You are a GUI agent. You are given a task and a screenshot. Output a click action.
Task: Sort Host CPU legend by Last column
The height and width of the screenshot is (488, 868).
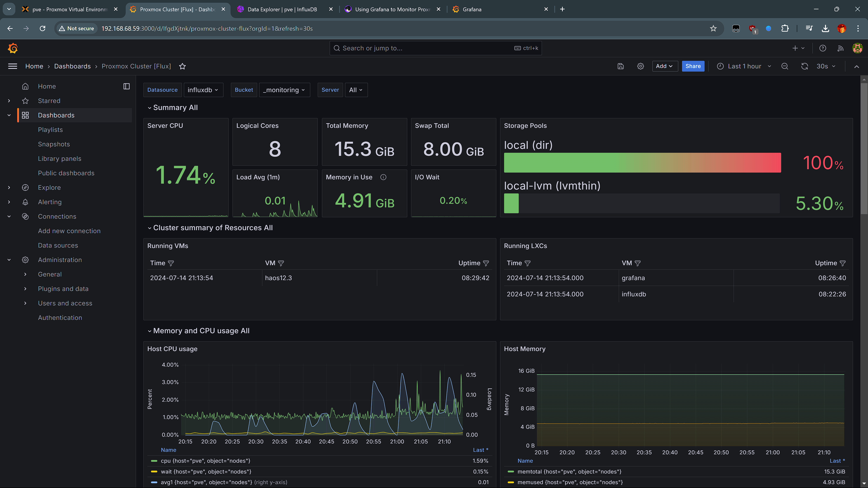(x=481, y=450)
